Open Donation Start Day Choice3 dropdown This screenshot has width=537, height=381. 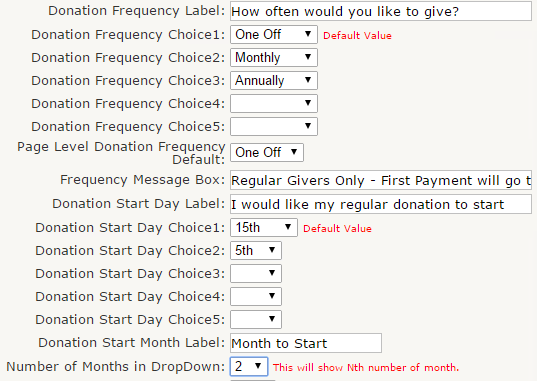[256, 273]
